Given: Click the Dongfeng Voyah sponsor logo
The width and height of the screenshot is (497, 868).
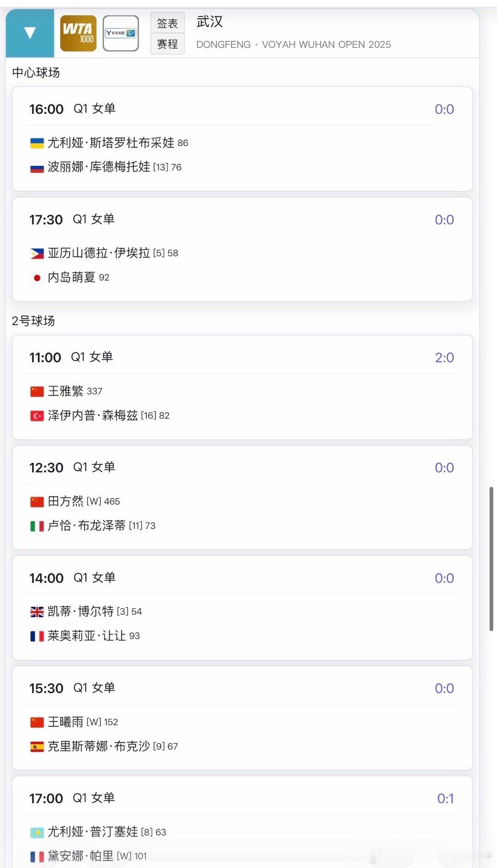Looking at the screenshot, I should (x=121, y=33).
